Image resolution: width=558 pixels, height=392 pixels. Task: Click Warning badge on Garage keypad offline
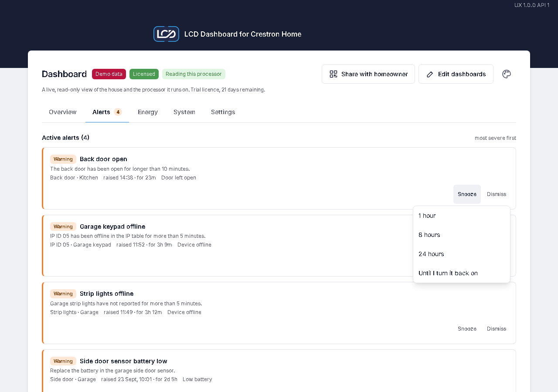pyautogui.click(x=63, y=226)
